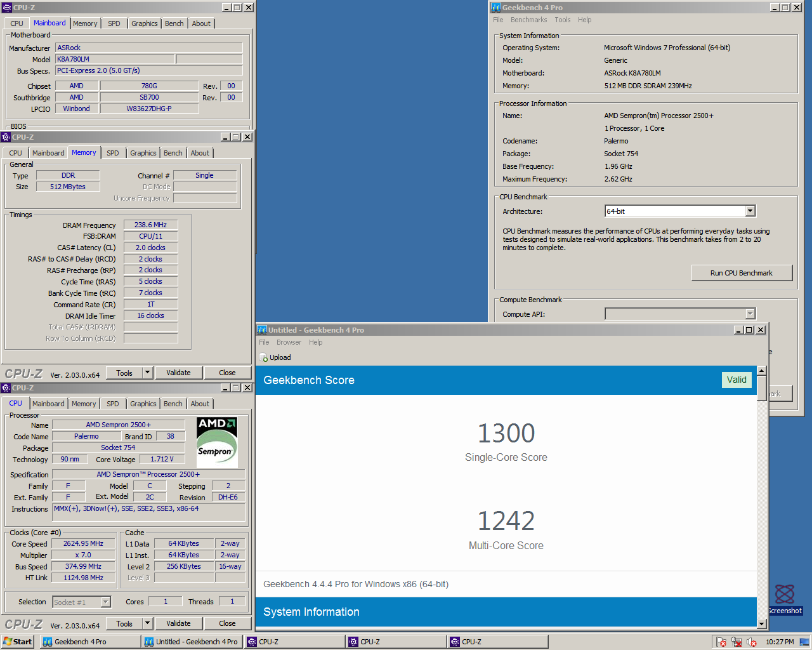
Task: Select Memory tab in bottom CPU-Z window
Action: [84, 404]
